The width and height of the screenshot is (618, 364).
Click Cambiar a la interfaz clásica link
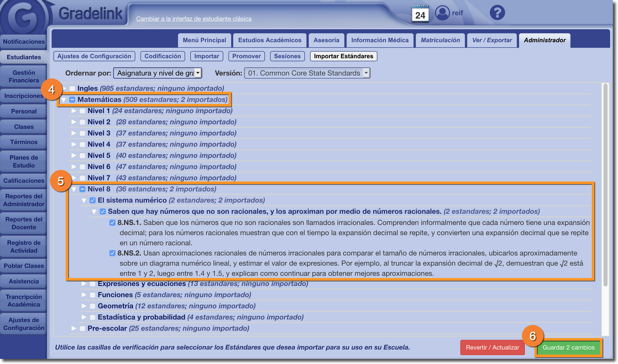(x=194, y=19)
